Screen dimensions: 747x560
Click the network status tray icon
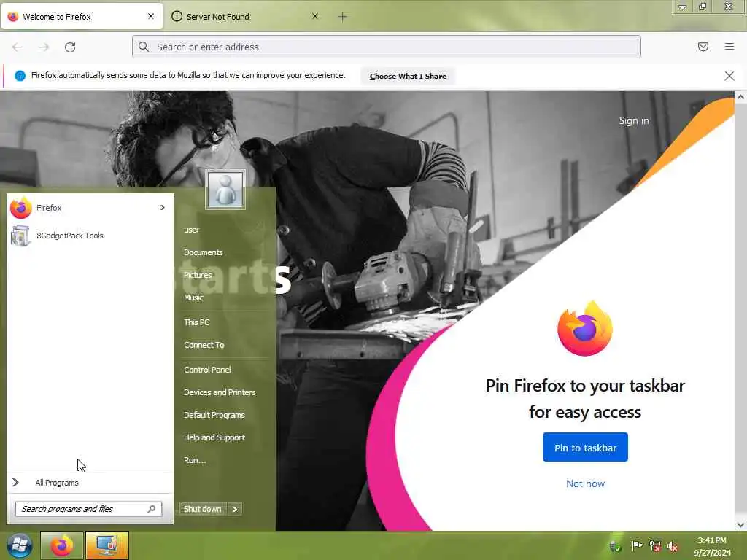pyautogui.click(x=655, y=546)
